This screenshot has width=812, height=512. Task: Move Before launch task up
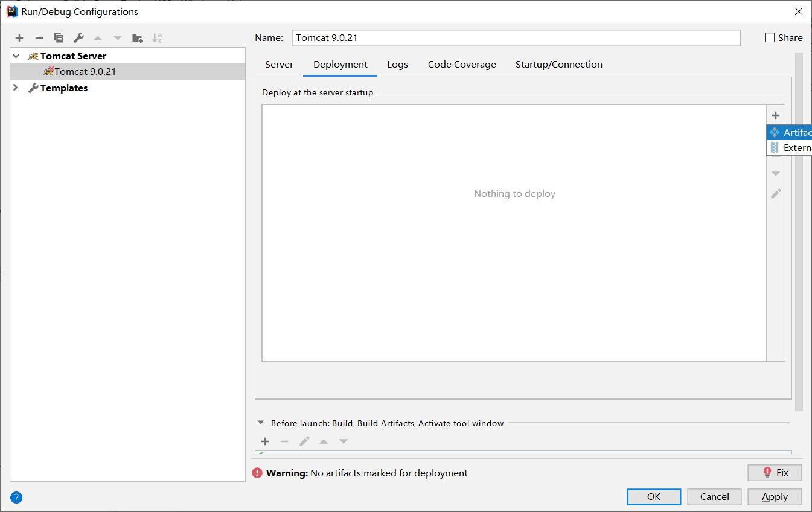coord(324,441)
